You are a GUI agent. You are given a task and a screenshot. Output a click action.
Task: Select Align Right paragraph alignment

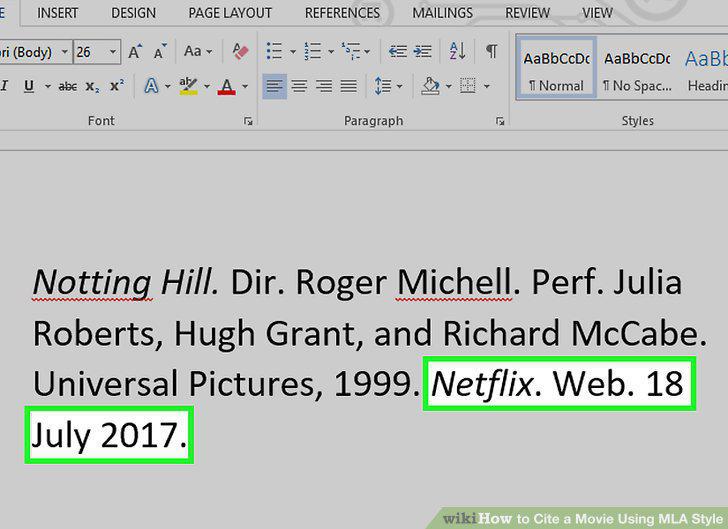[x=324, y=86]
